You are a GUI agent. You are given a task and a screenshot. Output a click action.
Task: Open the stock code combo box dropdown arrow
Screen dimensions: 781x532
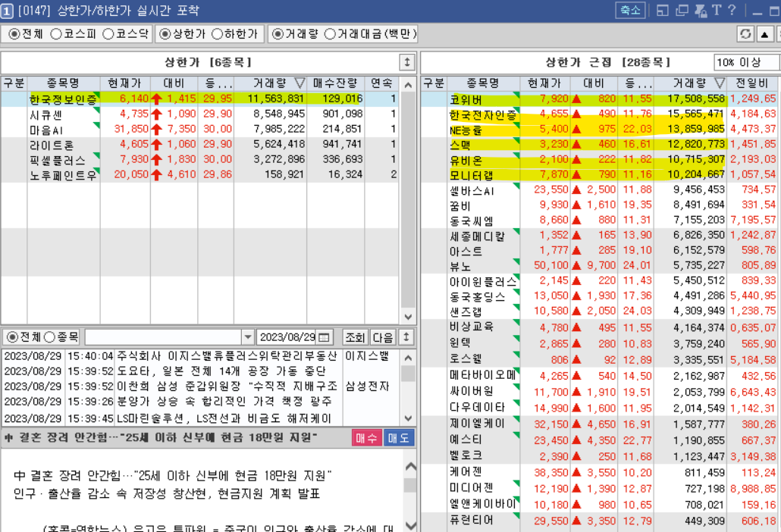247,337
